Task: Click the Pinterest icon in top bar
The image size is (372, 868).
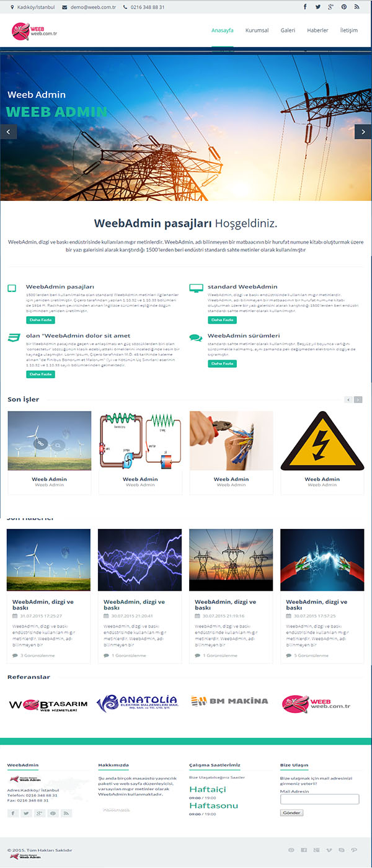Action: (x=344, y=7)
